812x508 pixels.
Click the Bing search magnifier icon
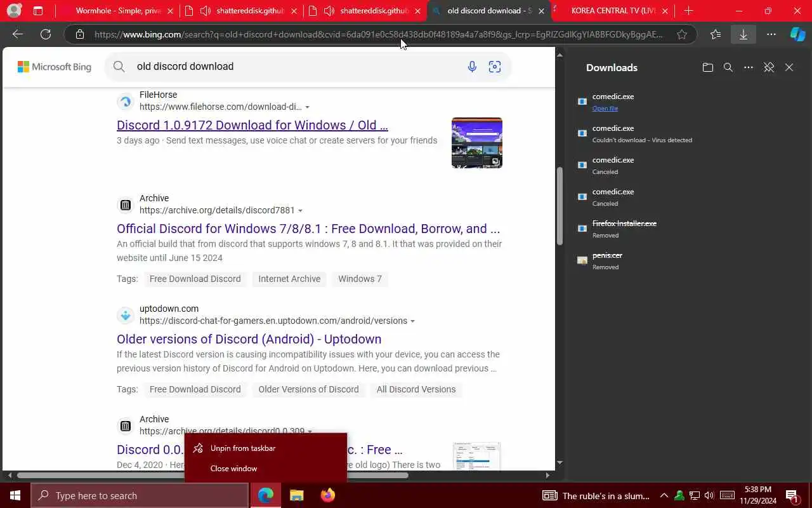click(x=119, y=67)
